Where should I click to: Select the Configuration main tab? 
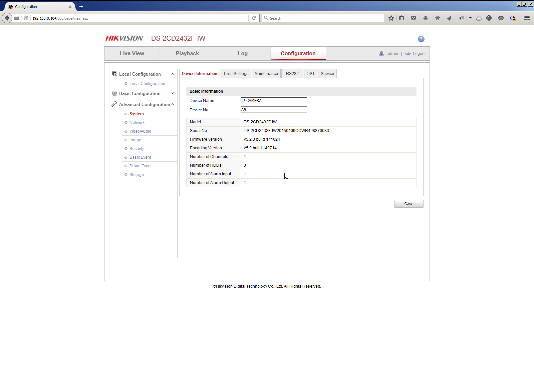pos(298,54)
